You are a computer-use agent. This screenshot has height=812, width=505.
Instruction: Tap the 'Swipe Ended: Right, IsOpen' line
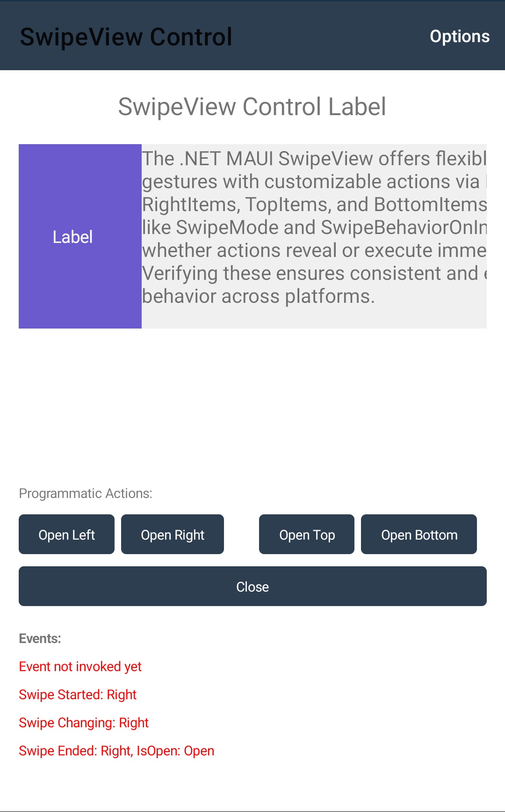tap(116, 751)
